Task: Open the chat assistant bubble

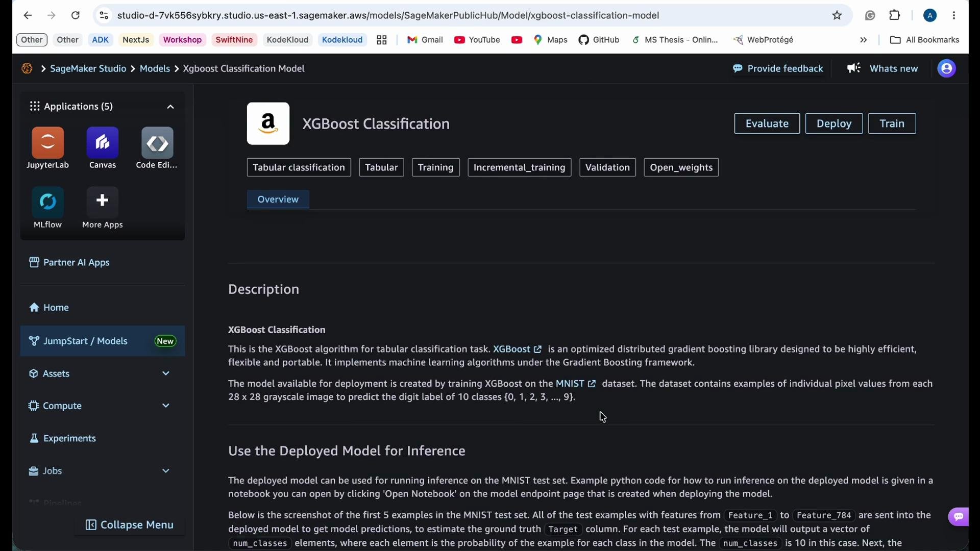Action: pyautogui.click(x=959, y=517)
